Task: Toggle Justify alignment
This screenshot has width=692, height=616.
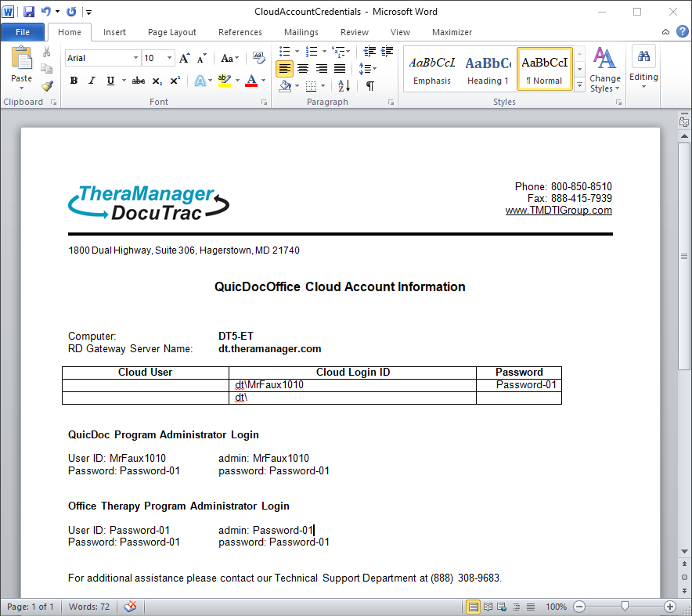Action: [340, 68]
